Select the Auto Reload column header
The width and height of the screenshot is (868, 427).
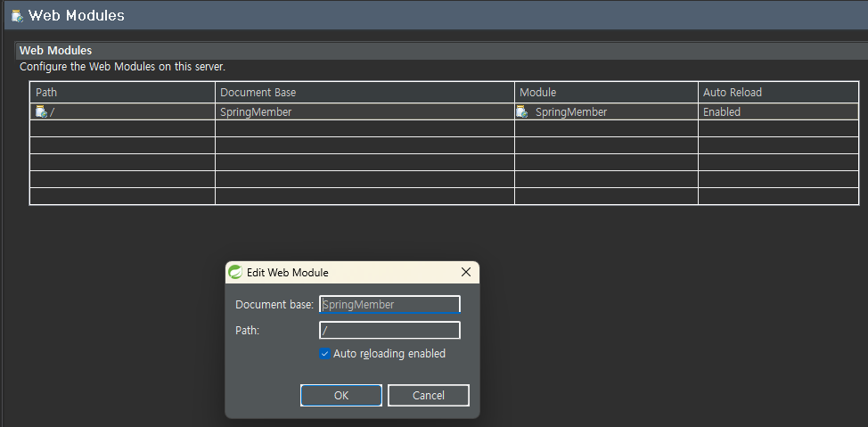778,92
